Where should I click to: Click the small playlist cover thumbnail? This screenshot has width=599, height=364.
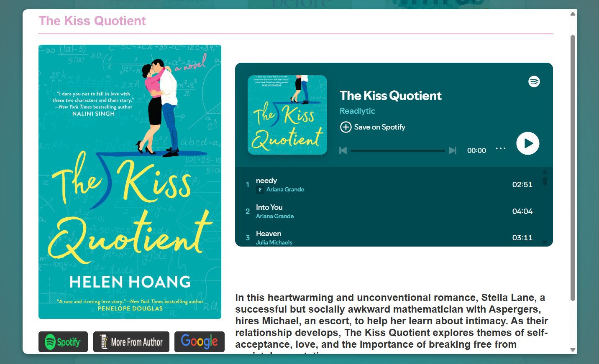287,115
